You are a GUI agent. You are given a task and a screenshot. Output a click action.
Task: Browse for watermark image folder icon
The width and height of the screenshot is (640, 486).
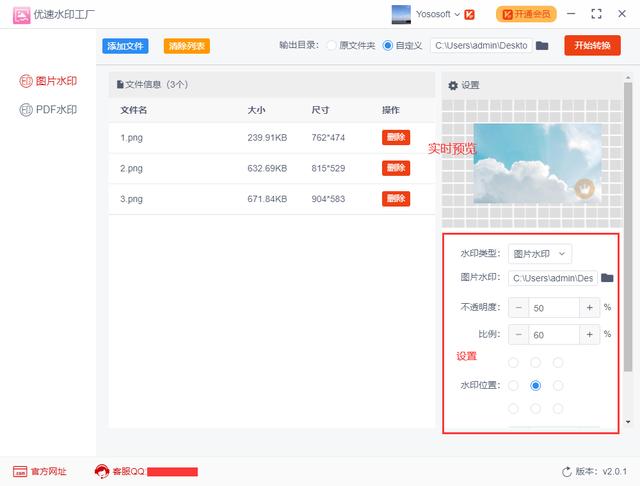[x=607, y=278]
